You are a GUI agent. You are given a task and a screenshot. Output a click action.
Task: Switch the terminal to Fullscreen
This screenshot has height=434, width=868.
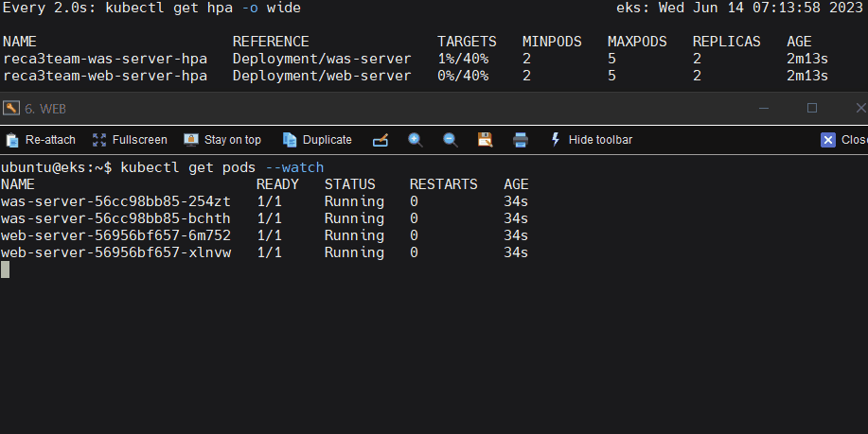point(130,140)
